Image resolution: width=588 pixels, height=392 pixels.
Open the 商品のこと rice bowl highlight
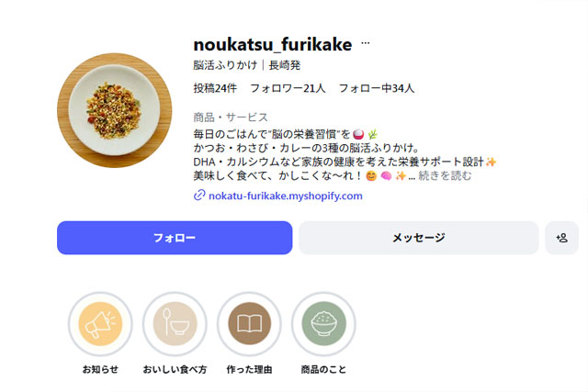(x=322, y=323)
